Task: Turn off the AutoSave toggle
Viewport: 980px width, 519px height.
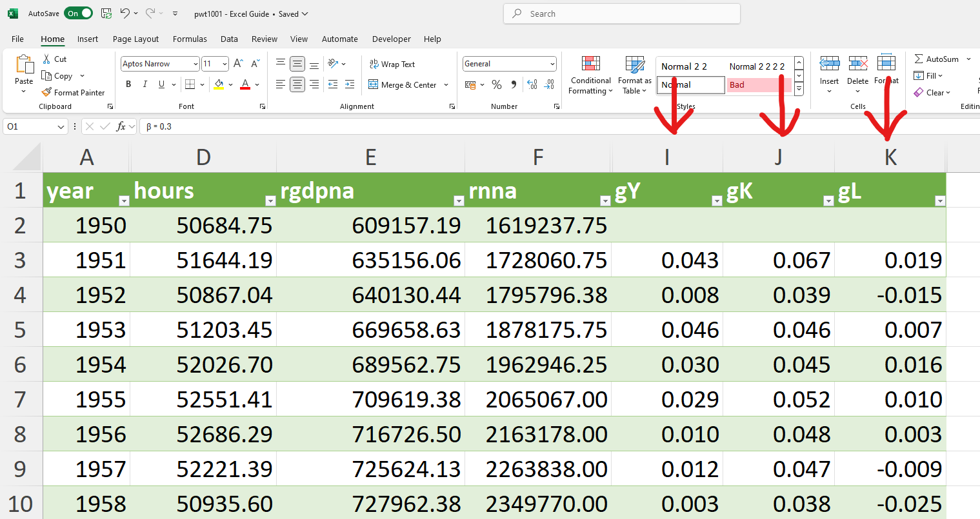Action: point(79,14)
